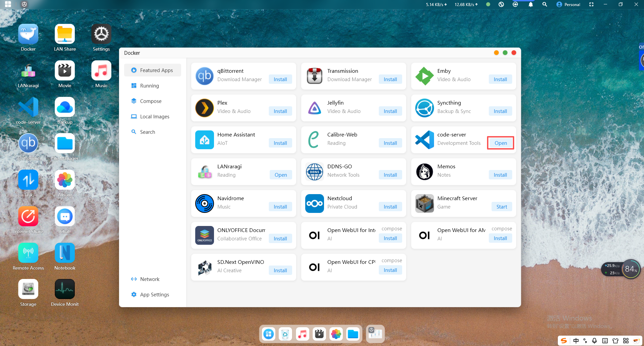This screenshot has height=346, width=644.
Task: Launch the Settings gear desktop icon
Action: pyautogui.click(x=101, y=34)
